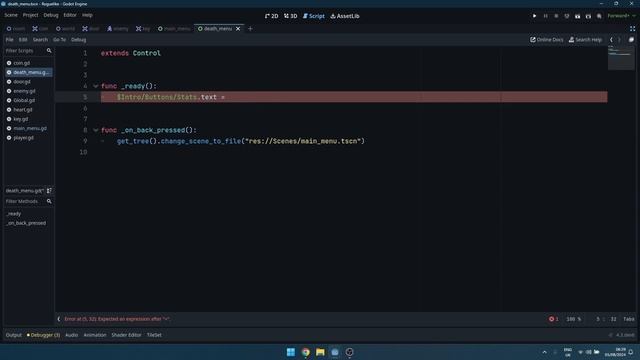The image size is (640, 360).
Task: Open door.gd script
Action: (28, 82)
